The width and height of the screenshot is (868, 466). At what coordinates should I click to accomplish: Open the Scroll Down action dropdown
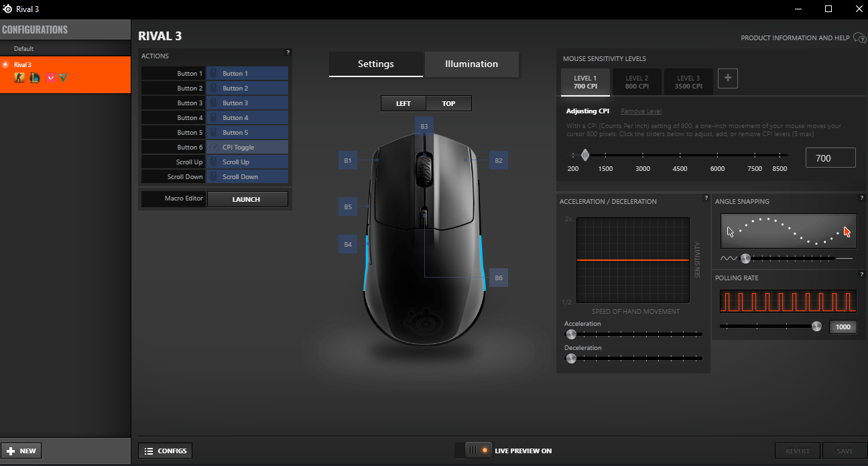point(247,176)
